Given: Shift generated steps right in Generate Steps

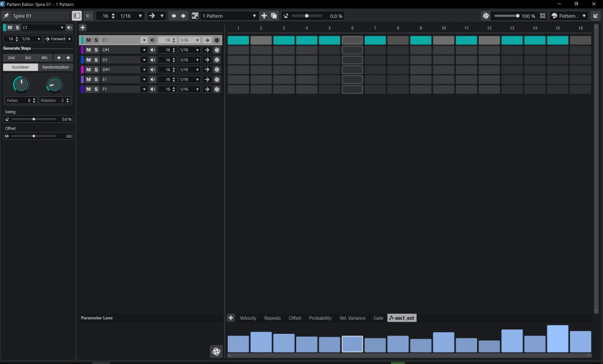Looking at the screenshot, I should click(x=68, y=58).
